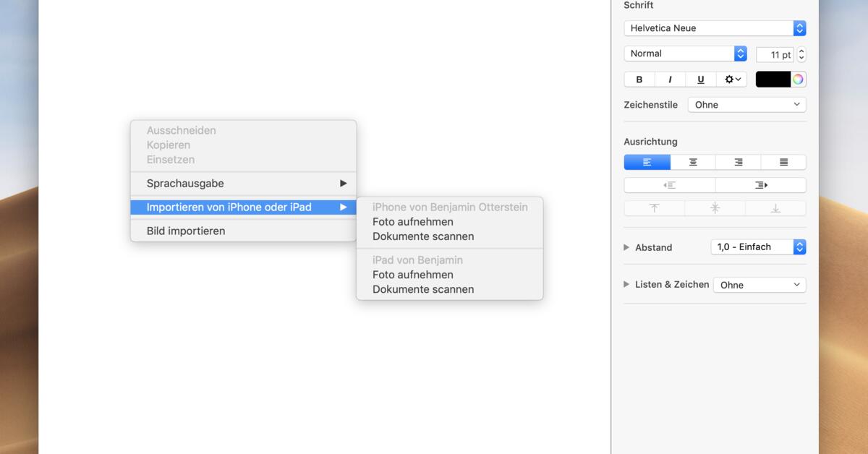Open the Helvetica Neue font dropdown

click(x=715, y=28)
